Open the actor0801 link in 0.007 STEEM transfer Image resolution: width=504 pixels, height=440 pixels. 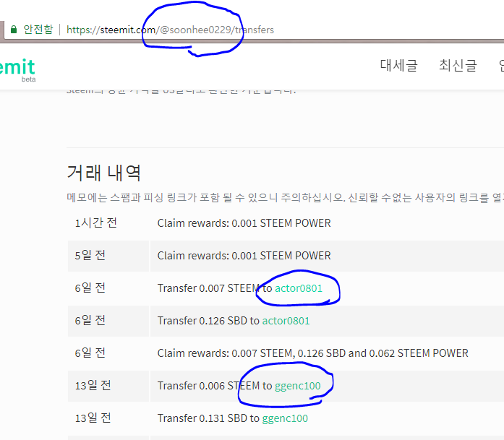pos(299,288)
